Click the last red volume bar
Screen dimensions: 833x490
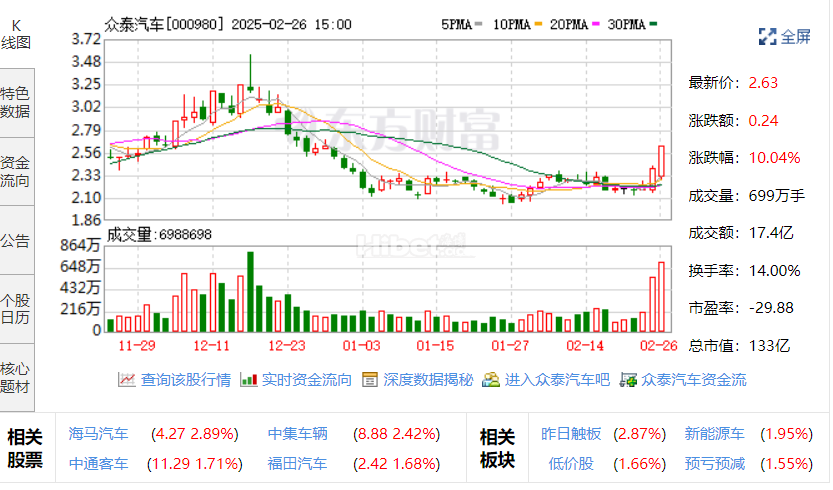pyautogui.click(x=661, y=297)
